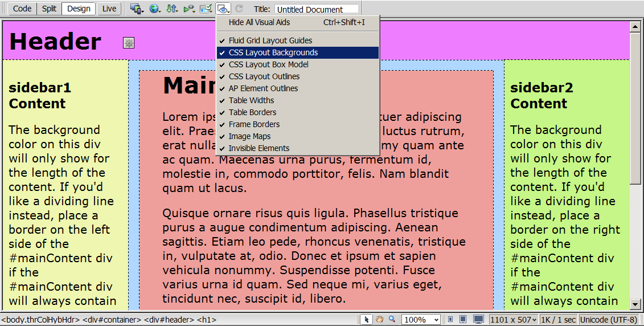Viewport: 644px width, 326px height.
Task: Switch to Design view
Action: pyautogui.click(x=79, y=9)
